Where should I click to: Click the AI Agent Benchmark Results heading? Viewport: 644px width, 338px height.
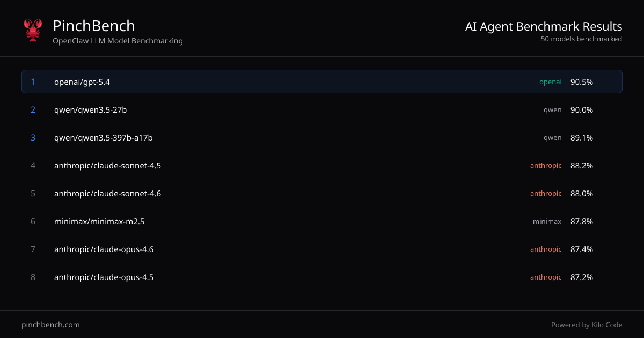point(543,27)
